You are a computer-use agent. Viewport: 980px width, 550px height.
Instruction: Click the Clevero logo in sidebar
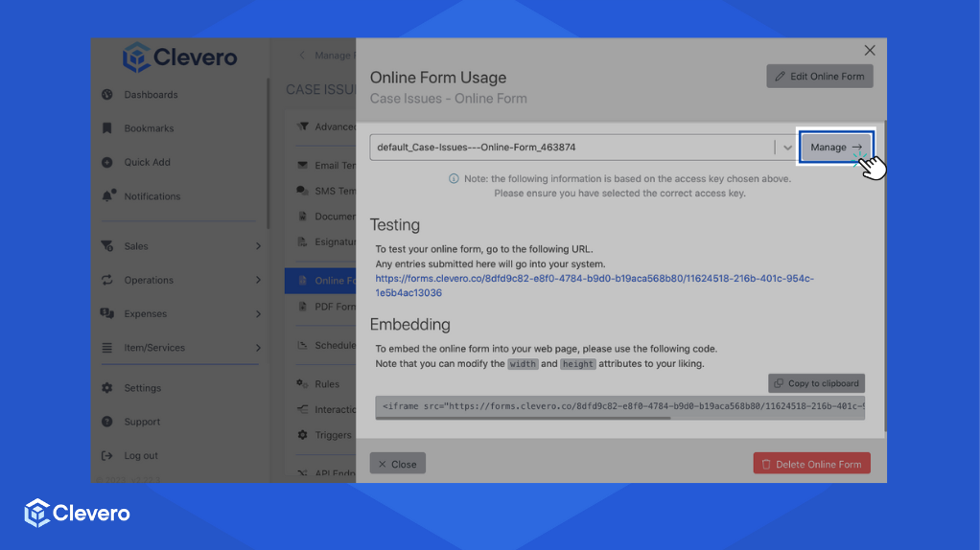(x=180, y=57)
